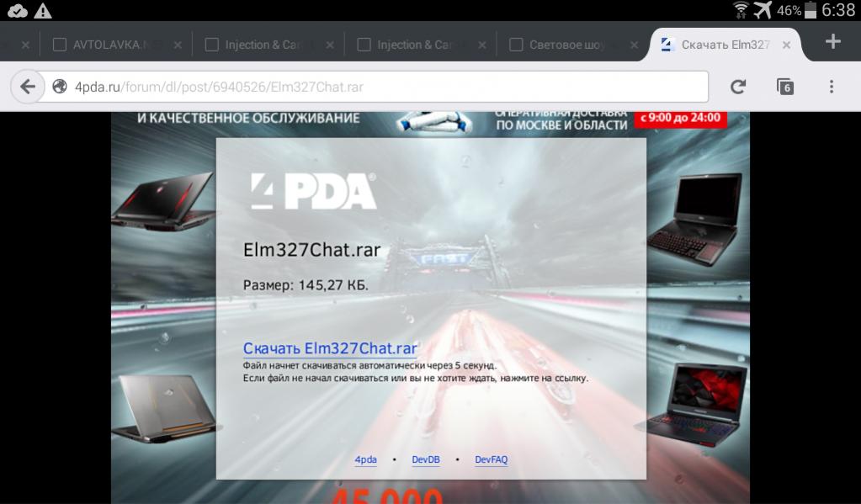Open the tab switcher showing 6 tabs
This screenshot has width=861, height=504.
point(785,87)
